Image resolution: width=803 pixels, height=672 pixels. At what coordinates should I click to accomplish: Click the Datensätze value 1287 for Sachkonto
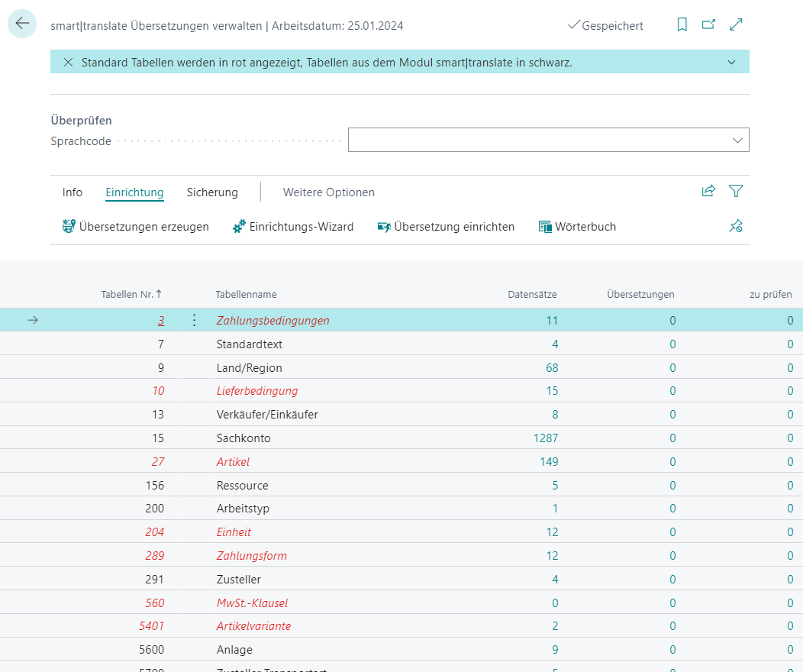pyautogui.click(x=545, y=438)
